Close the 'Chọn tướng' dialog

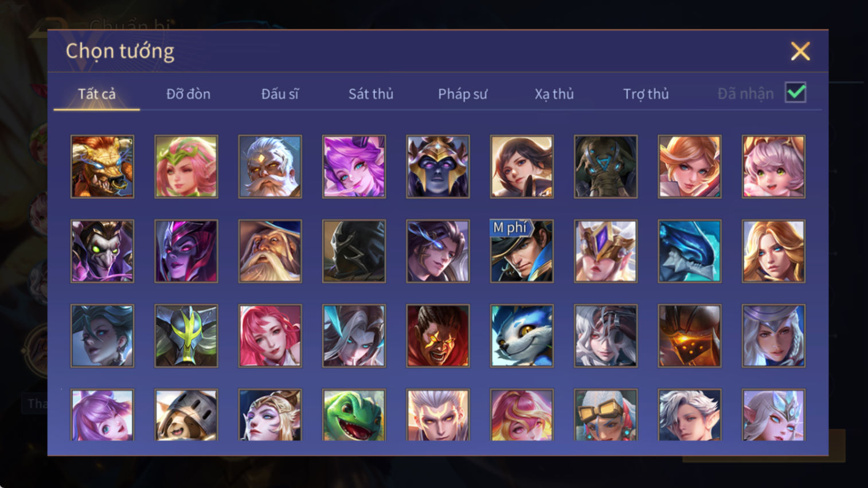tap(800, 51)
